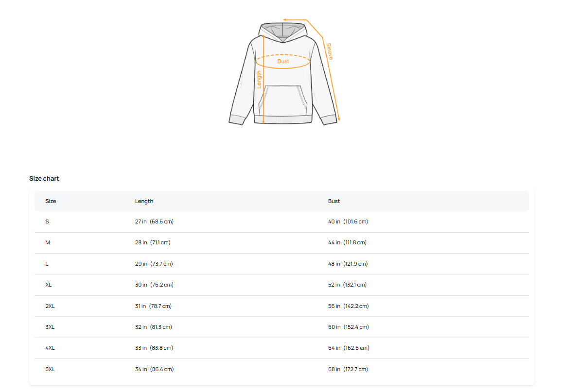The image size is (562, 392).
Task: Click the orange "Length" label in diagram
Action: point(259,80)
